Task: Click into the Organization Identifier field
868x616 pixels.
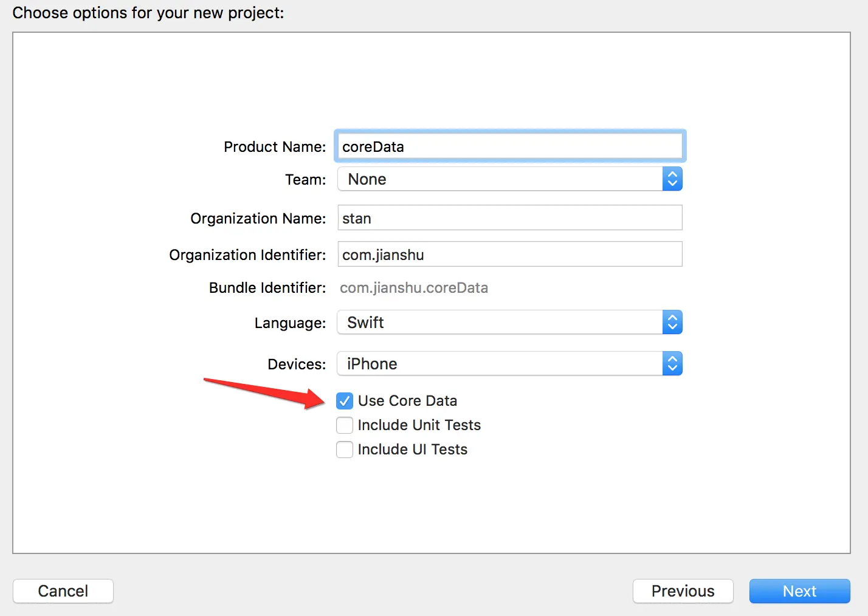Action: [509, 255]
